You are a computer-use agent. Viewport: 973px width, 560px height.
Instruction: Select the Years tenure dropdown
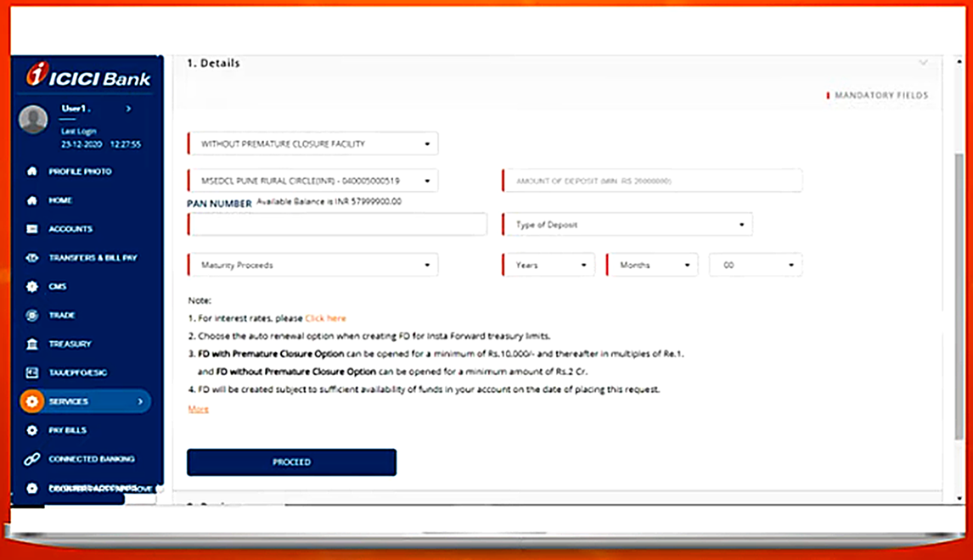[x=549, y=265]
